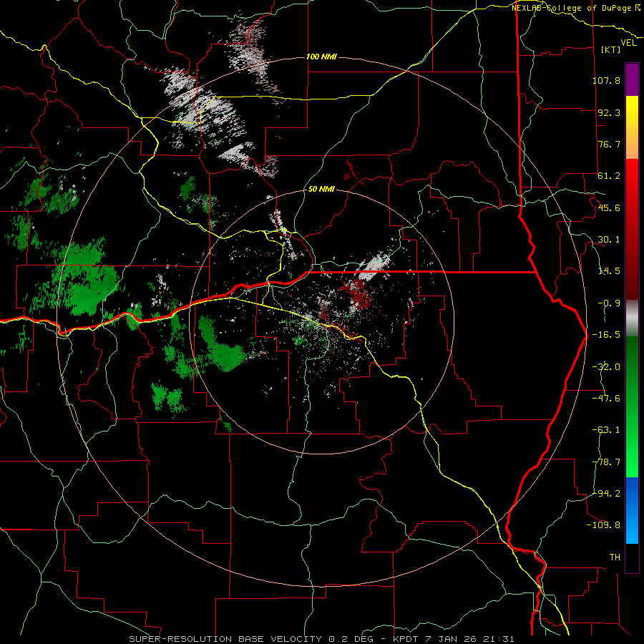Click the -47.6 velocity scale value
The width and height of the screenshot is (644, 644).
[606, 399]
